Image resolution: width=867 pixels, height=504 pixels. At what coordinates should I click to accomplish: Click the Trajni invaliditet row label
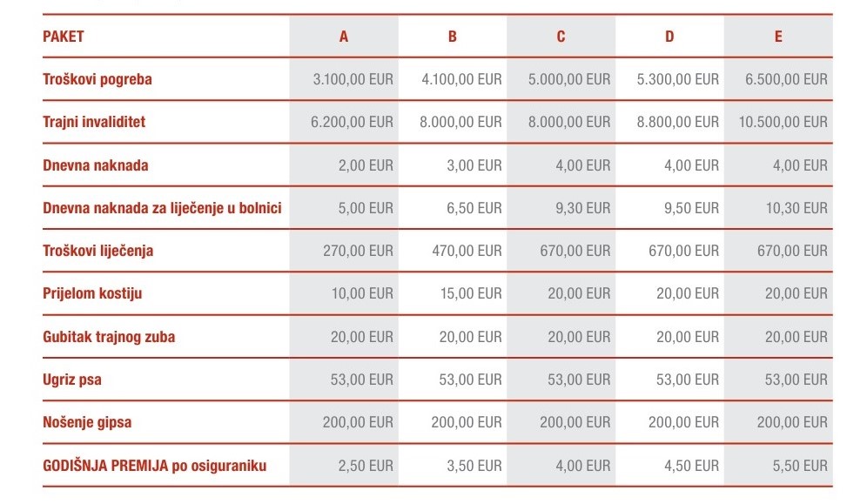[x=94, y=122]
